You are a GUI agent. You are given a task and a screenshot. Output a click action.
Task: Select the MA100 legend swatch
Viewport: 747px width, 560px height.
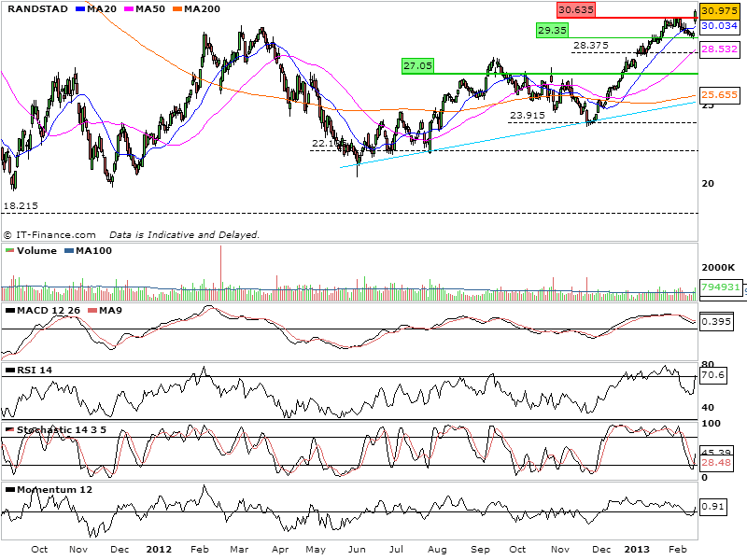tap(69, 251)
